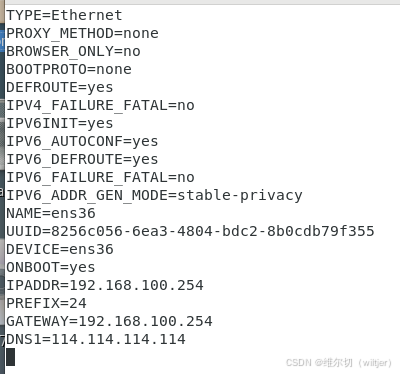Viewport: 400px width, 374px height.
Task: Click the block cursor below DNS1
Action: 10,357
